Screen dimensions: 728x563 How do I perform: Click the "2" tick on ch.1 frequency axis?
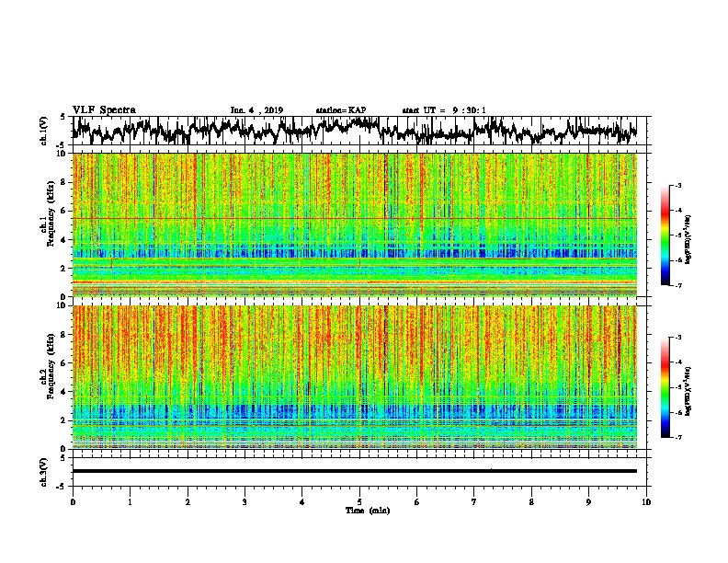pyautogui.click(x=63, y=268)
